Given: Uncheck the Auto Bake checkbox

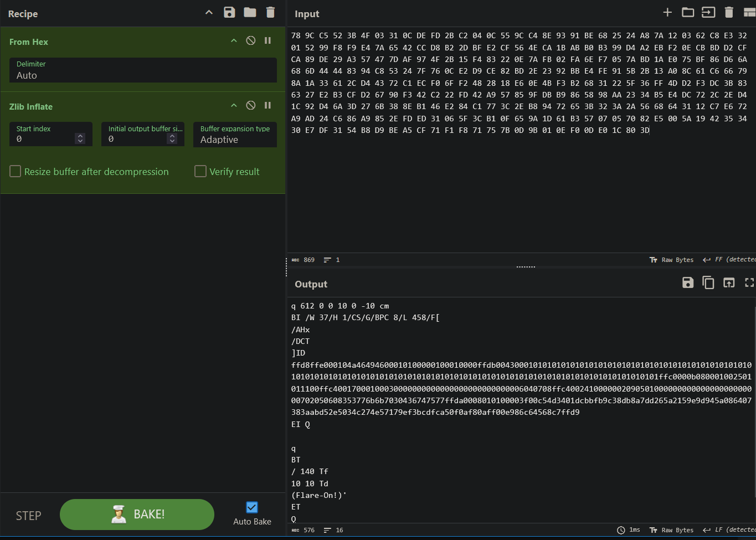Looking at the screenshot, I should point(252,507).
